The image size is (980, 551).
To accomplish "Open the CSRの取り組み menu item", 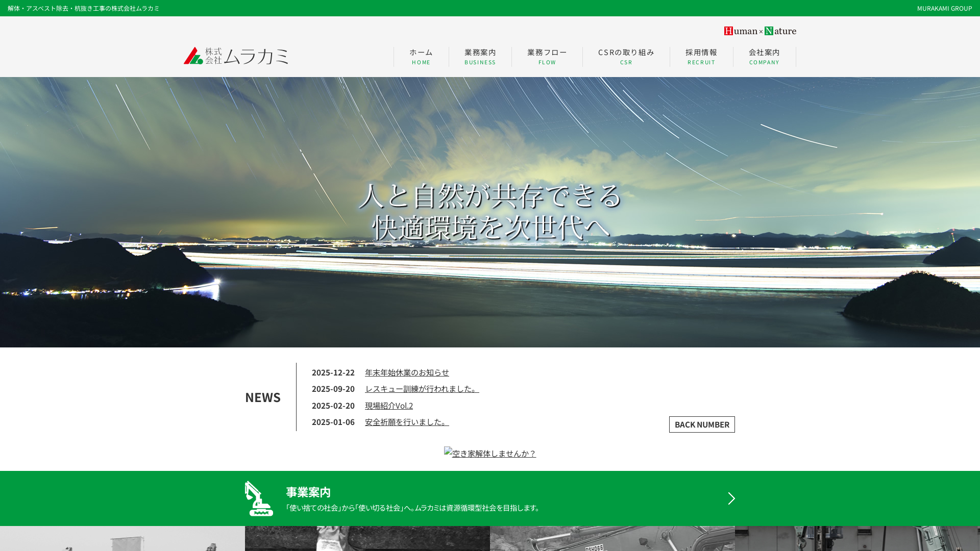I will [626, 56].
